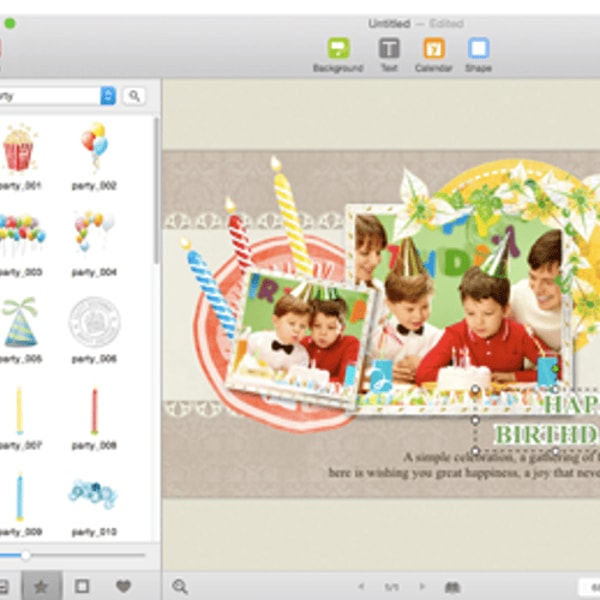Click the party_002 label text
The image size is (600, 600).
coord(94,186)
